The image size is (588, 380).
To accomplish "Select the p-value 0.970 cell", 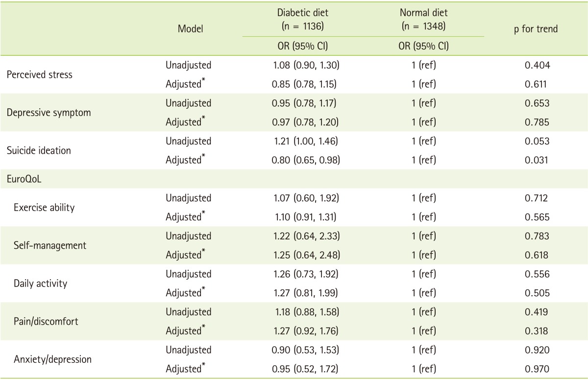I will click(536, 368).
